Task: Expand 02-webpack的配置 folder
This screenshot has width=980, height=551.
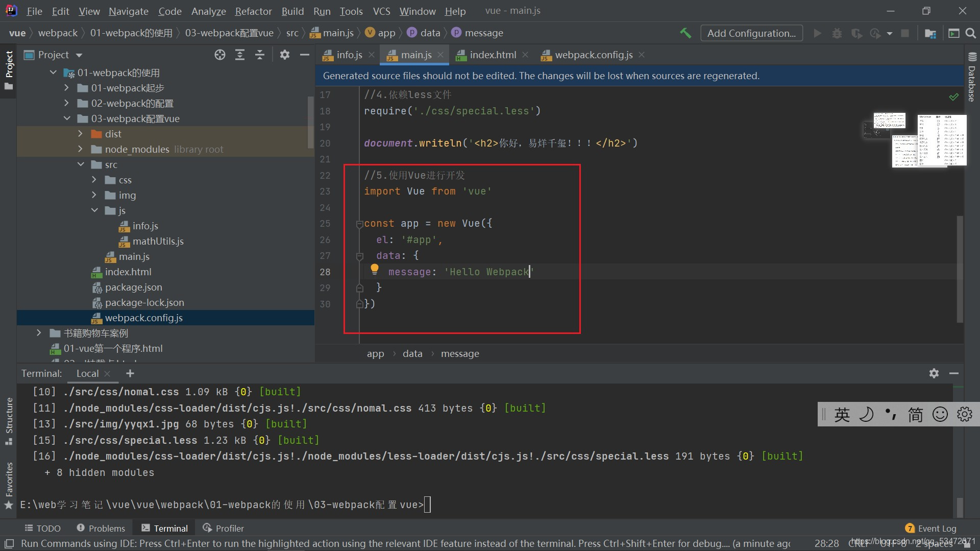Action: [66, 103]
